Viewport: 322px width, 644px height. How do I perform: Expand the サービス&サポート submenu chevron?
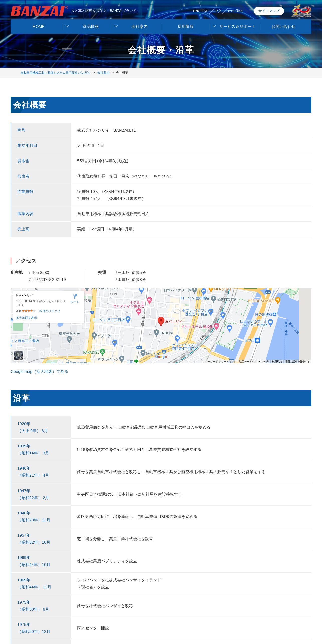[214, 26]
